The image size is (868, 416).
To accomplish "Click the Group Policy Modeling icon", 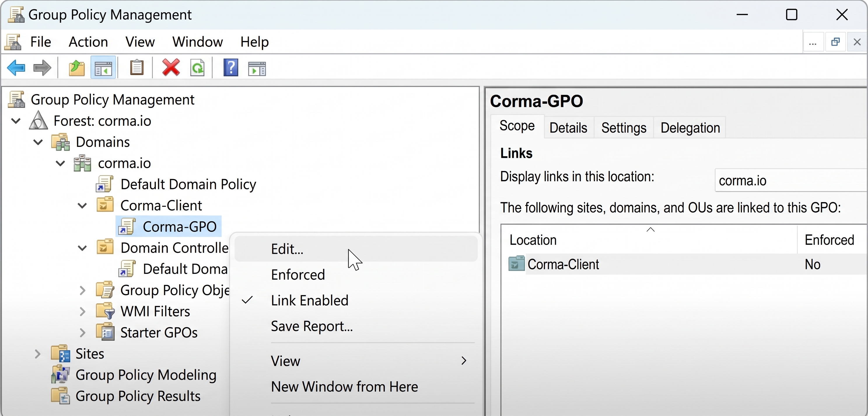I will coord(61,374).
